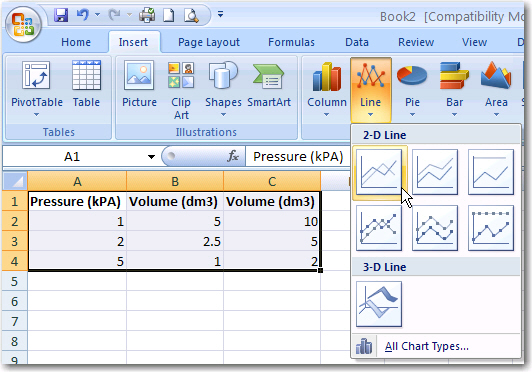The height and width of the screenshot is (372, 532).
Task: Choose the Stacked Line chart type
Action: (x=435, y=172)
